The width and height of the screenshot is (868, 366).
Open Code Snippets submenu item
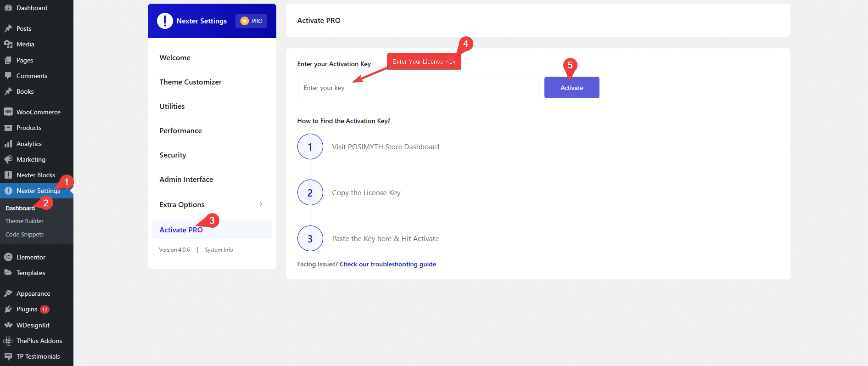24,234
